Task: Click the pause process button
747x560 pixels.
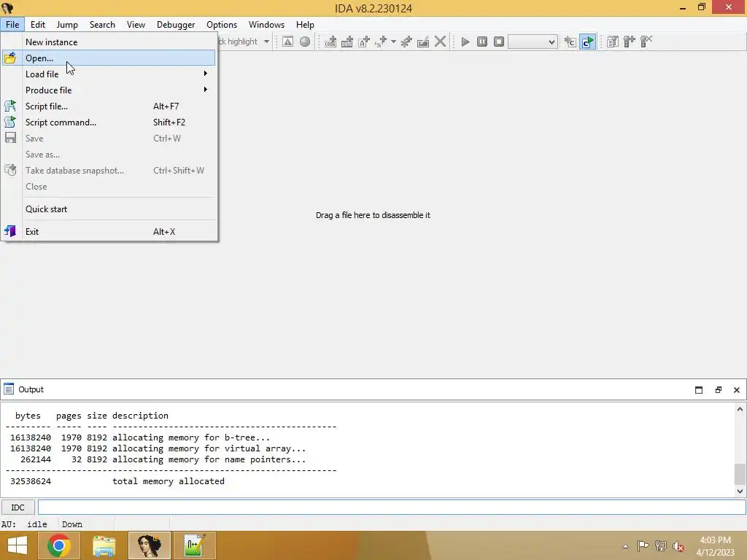Action: 482,42
